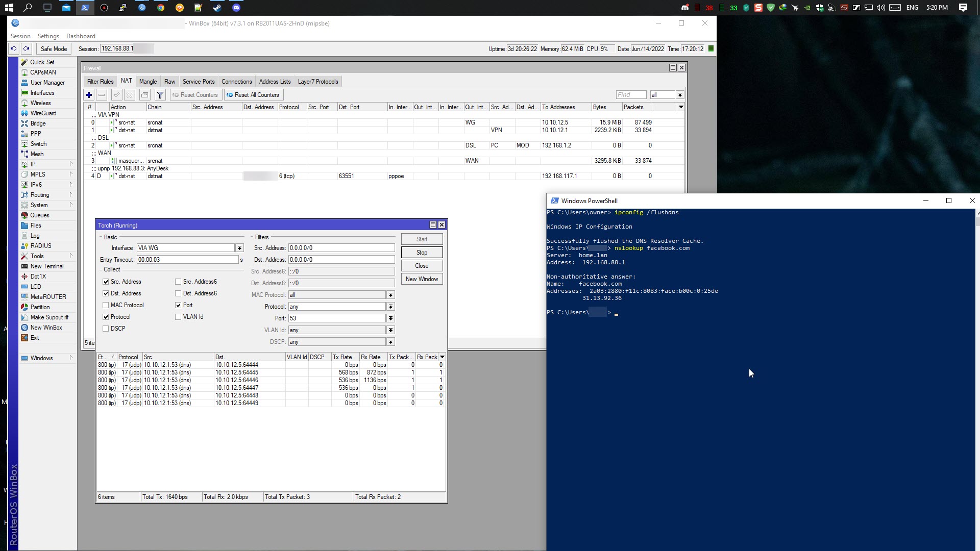Enable the DSCP checkbox
Screen dimensions: 980x551
point(106,329)
